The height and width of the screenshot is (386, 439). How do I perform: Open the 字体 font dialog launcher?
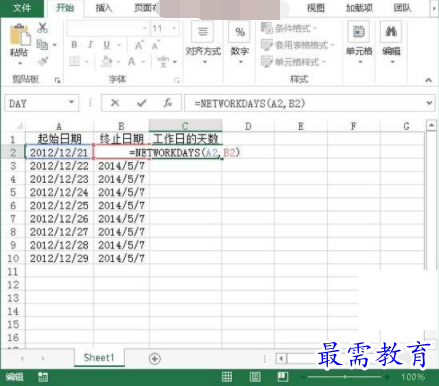coord(177,80)
